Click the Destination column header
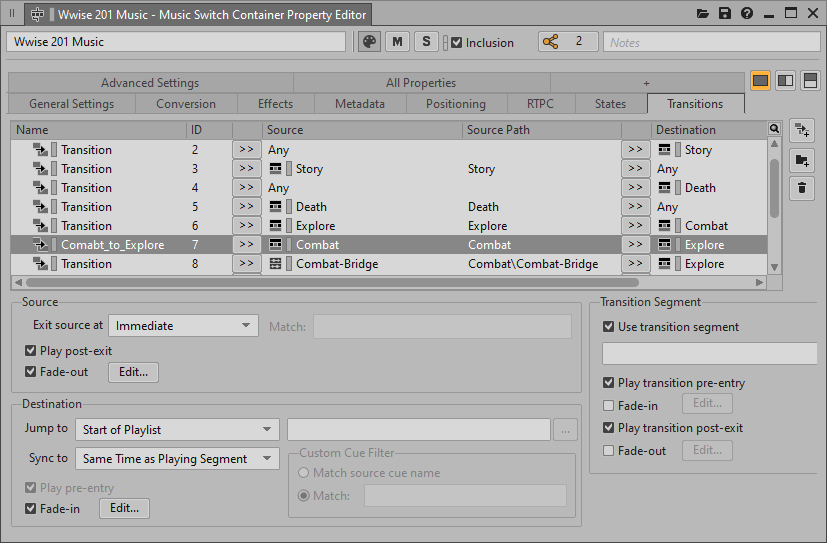The height and width of the screenshot is (543, 827). [709, 130]
